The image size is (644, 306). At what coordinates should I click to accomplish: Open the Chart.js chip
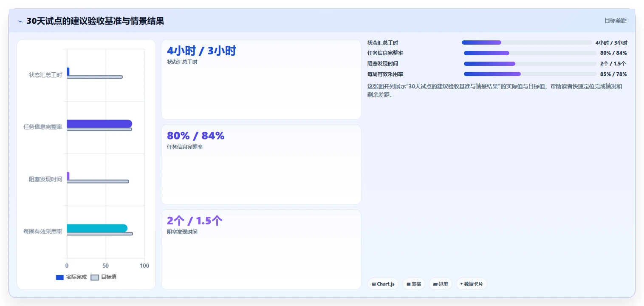coord(383,284)
